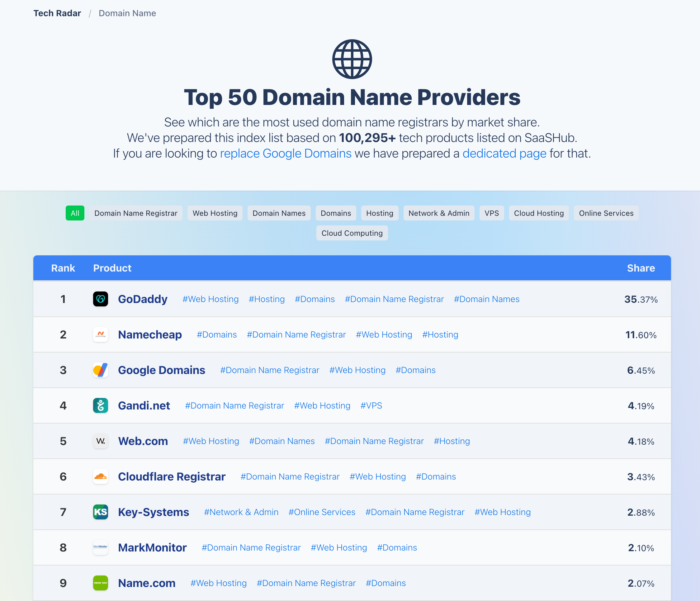Open the replace Google Domains link
The width and height of the screenshot is (700, 601).
(286, 154)
